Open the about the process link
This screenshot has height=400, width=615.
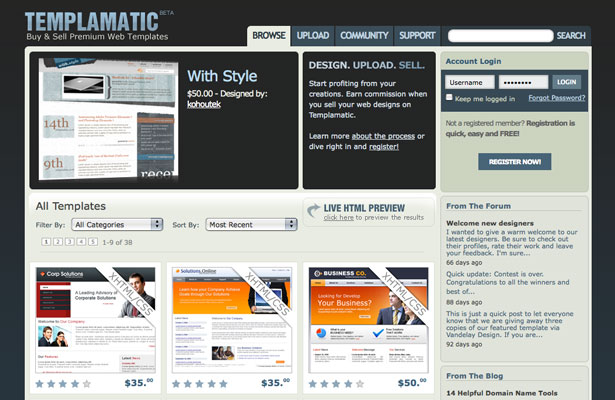click(x=383, y=136)
